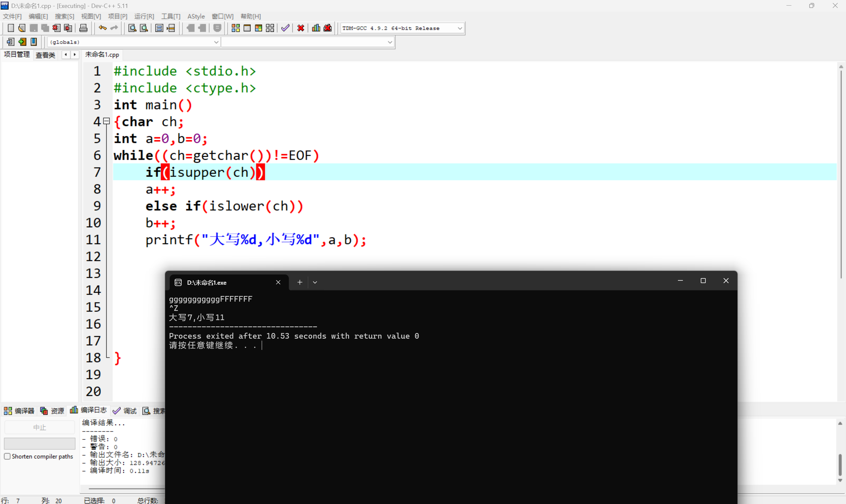846x504 pixels.
Task: Click the Compile icon with colored squares
Action: click(236, 28)
